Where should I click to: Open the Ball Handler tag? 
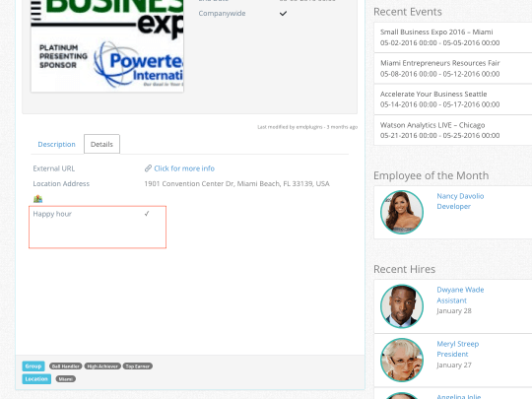[x=66, y=366]
